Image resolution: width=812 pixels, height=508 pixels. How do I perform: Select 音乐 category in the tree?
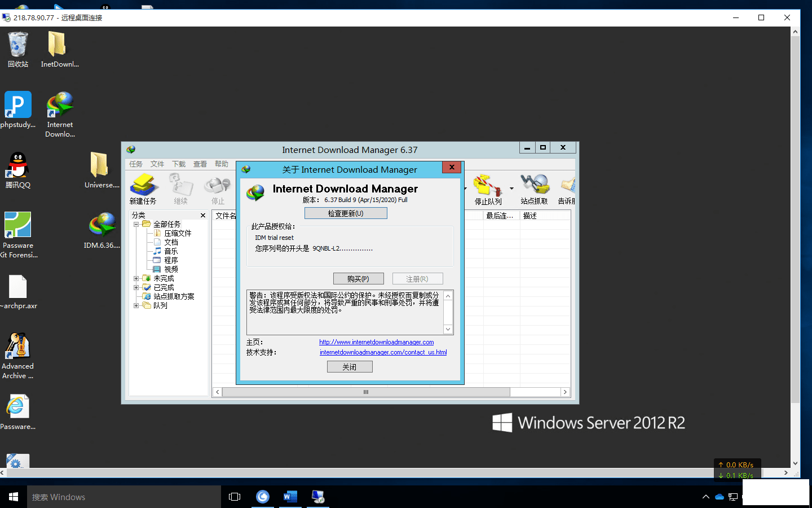[171, 251]
